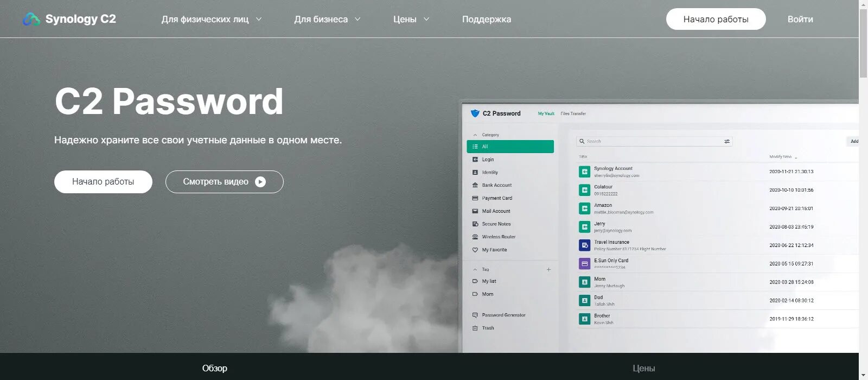Viewport: 868px width, 380px height.
Task: Click the Travel Insurance title text
Action: coord(611,242)
